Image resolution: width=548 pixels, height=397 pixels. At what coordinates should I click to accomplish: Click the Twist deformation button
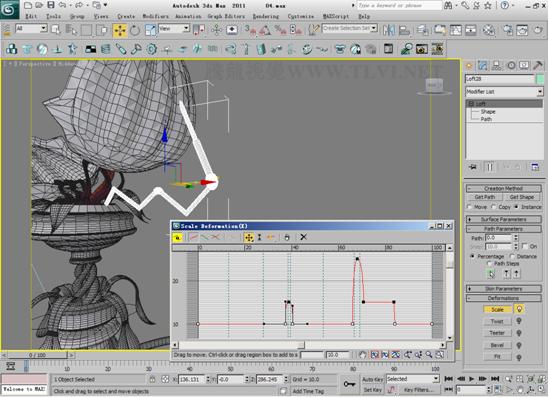click(497, 321)
